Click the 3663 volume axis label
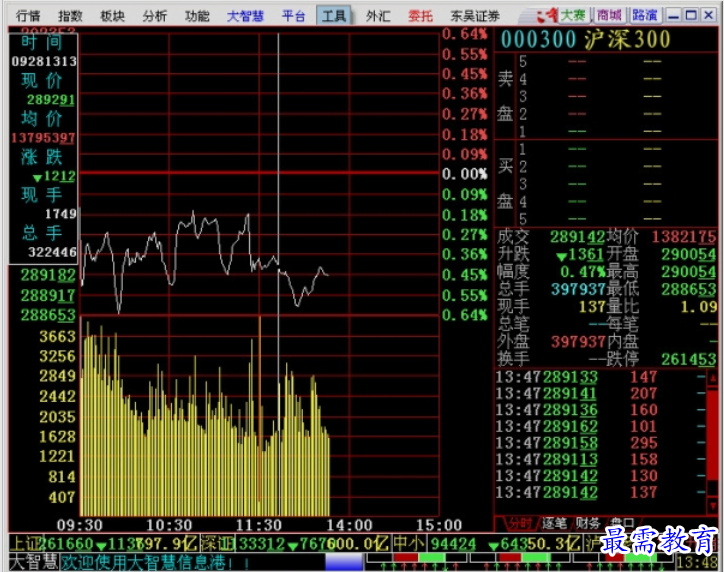This screenshot has width=724, height=572. pos(57,336)
